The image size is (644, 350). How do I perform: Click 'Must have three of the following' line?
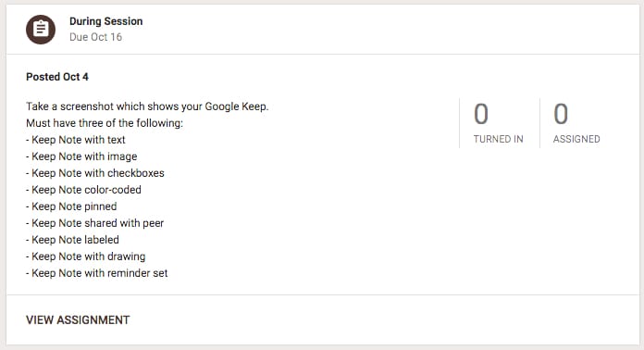coord(105,123)
